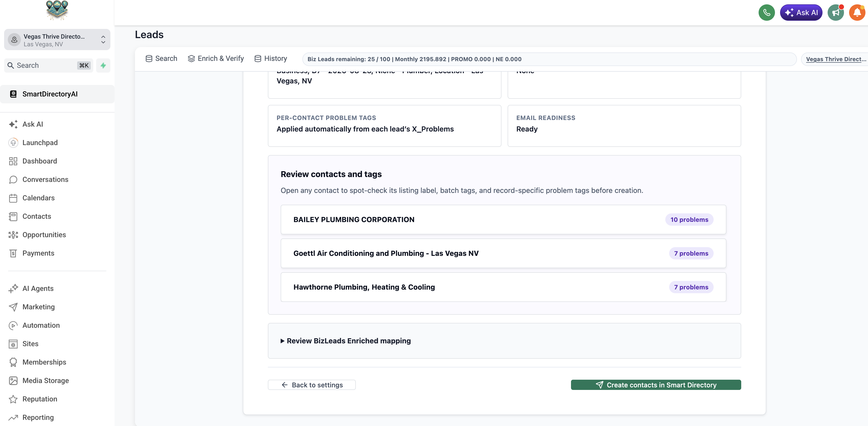Viewport: 868px width, 426px height.
Task: Click the Leads page heading
Action: (149, 35)
